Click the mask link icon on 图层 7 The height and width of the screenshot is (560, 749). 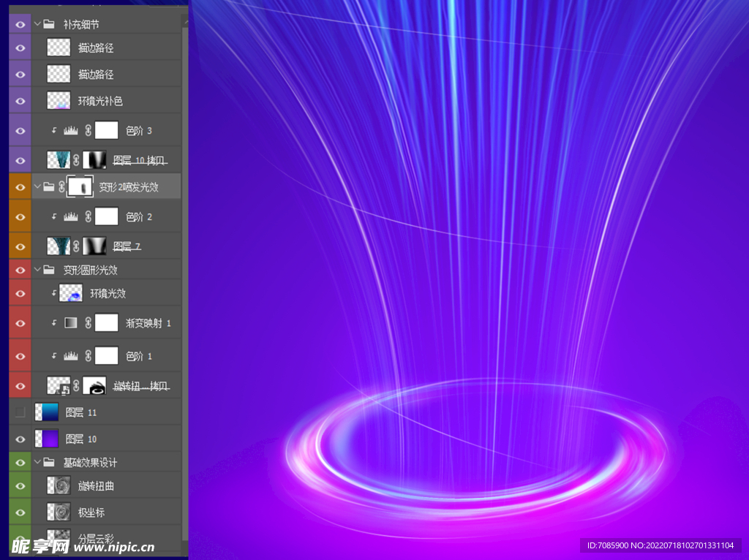click(x=76, y=246)
